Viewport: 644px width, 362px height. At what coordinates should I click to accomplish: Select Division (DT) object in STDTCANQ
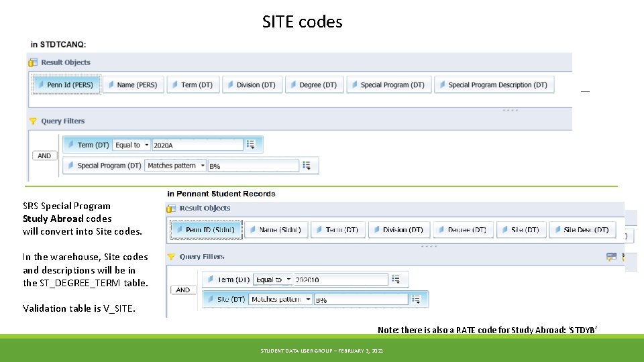252,84
